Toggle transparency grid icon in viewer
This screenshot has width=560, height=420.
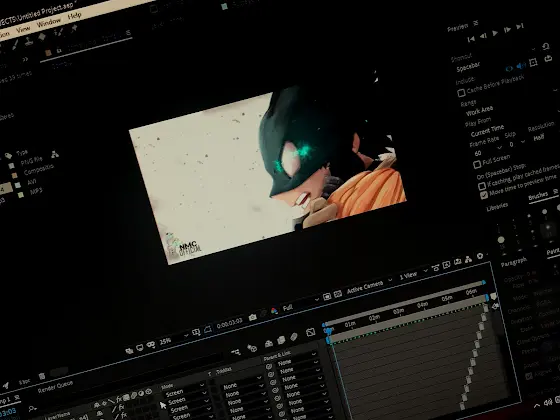point(337,294)
